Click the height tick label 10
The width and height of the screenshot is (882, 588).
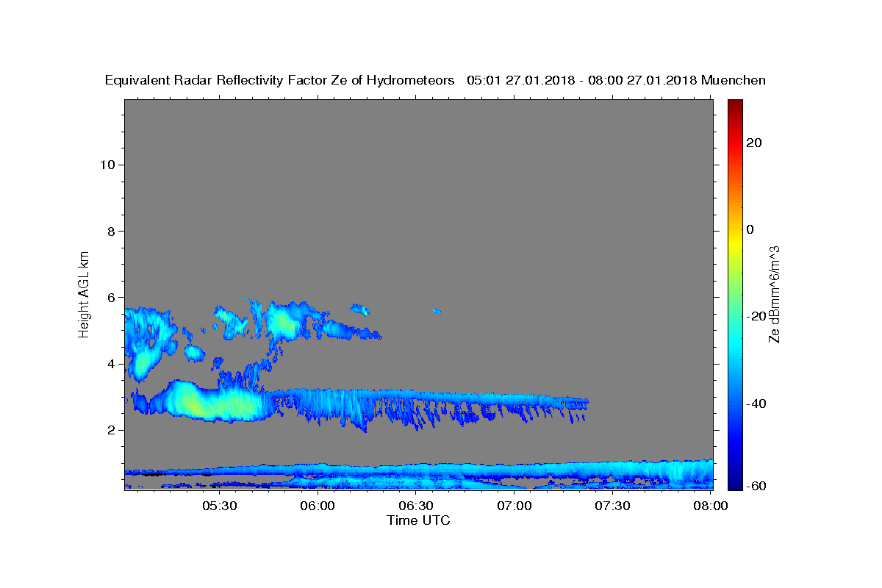point(107,165)
